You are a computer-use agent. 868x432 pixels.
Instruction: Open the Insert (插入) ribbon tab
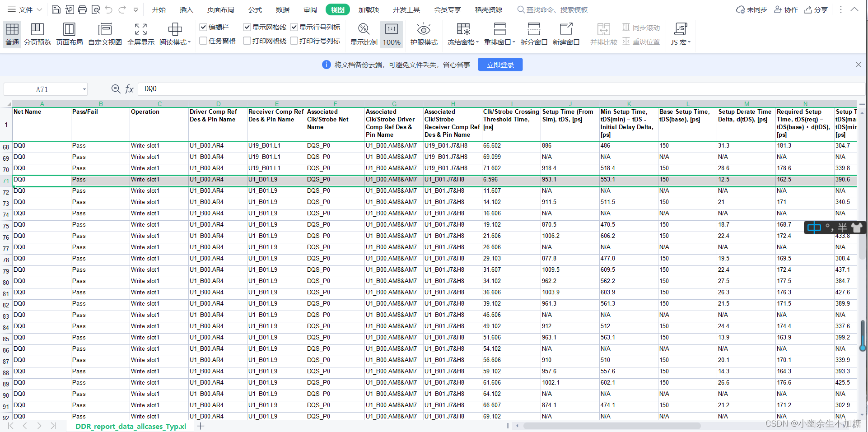(x=186, y=9)
